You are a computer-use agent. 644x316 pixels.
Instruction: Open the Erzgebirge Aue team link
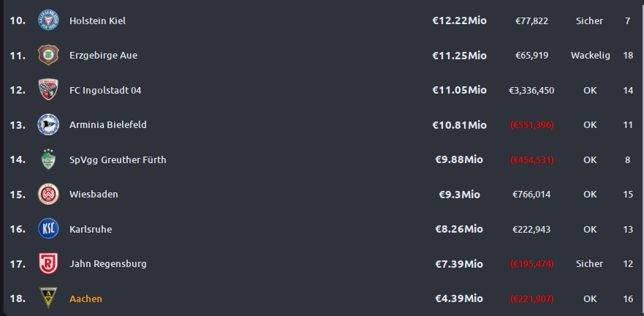point(104,56)
